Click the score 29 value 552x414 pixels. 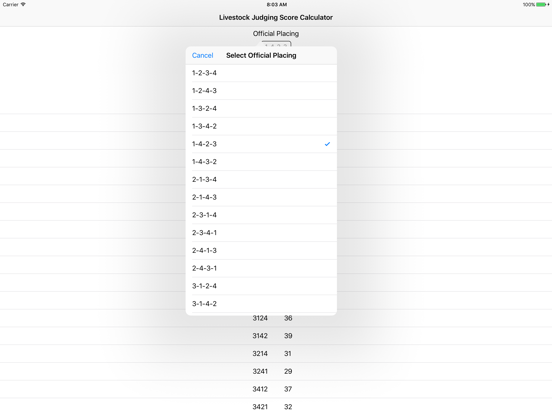pos(288,371)
